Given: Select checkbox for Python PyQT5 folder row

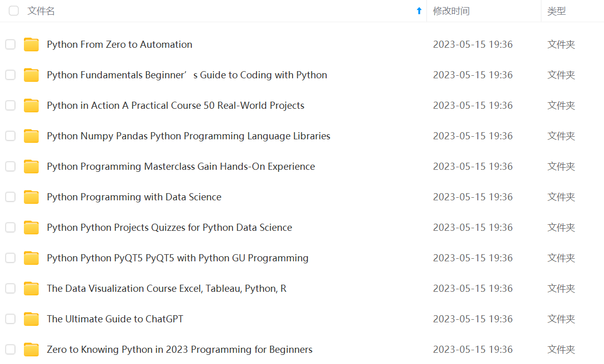Looking at the screenshot, I should pyautogui.click(x=10, y=258).
